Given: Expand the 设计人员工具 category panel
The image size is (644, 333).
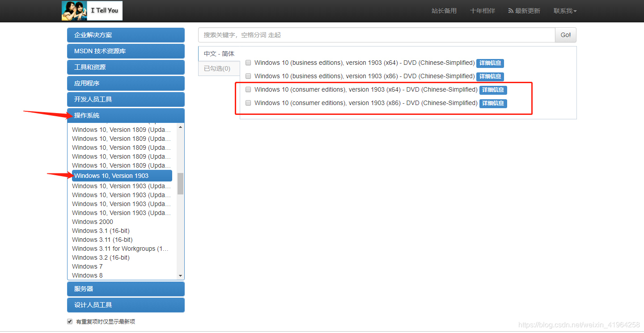Looking at the screenshot, I should (126, 305).
